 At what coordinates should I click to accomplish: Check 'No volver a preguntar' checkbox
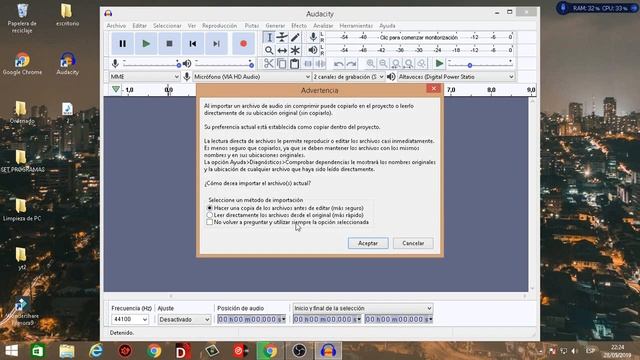coord(209,222)
